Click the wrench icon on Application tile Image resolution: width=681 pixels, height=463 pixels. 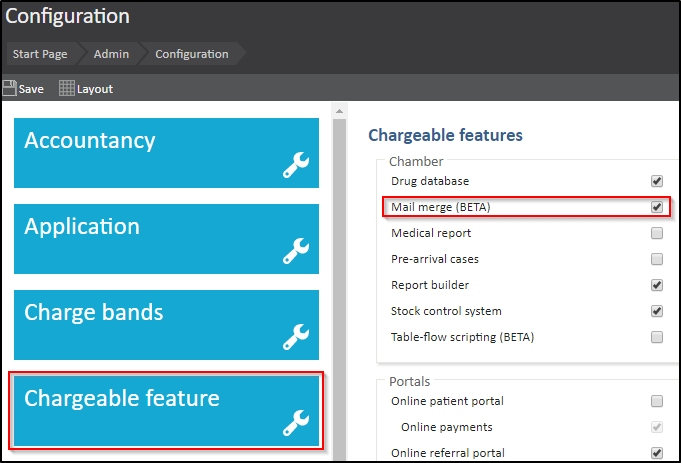(296, 252)
